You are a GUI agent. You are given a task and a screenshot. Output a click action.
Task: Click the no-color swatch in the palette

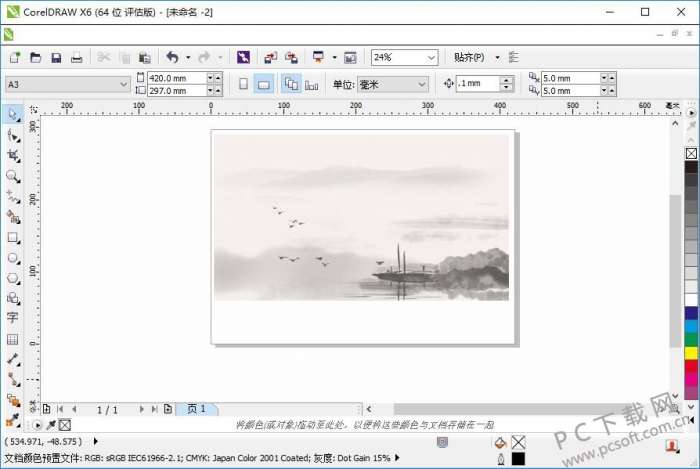pos(691,154)
